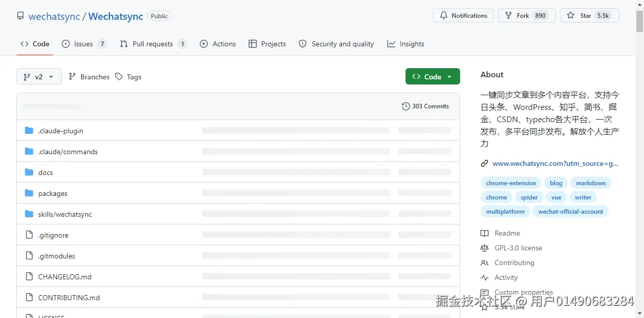This screenshot has width=644, height=318.
Task: Open the CHANGELOG.md file
Action: pyautogui.click(x=65, y=277)
